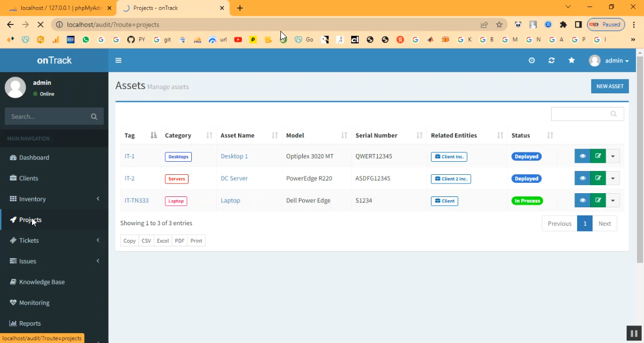
Task: Click the star icon in top navbar
Action: (x=572, y=60)
